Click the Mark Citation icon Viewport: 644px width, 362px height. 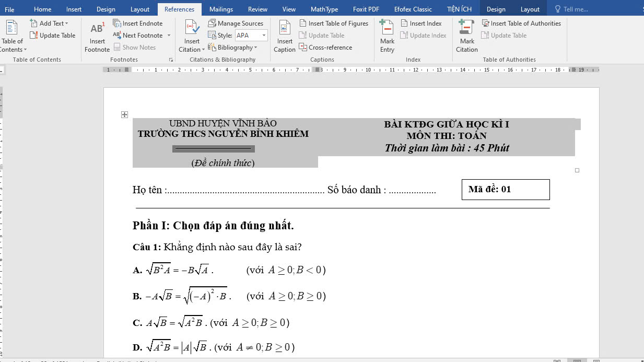click(466, 29)
